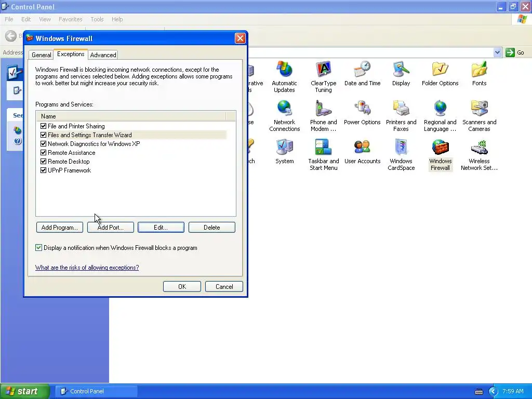
Task: Click the Edit button
Action: point(161,228)
